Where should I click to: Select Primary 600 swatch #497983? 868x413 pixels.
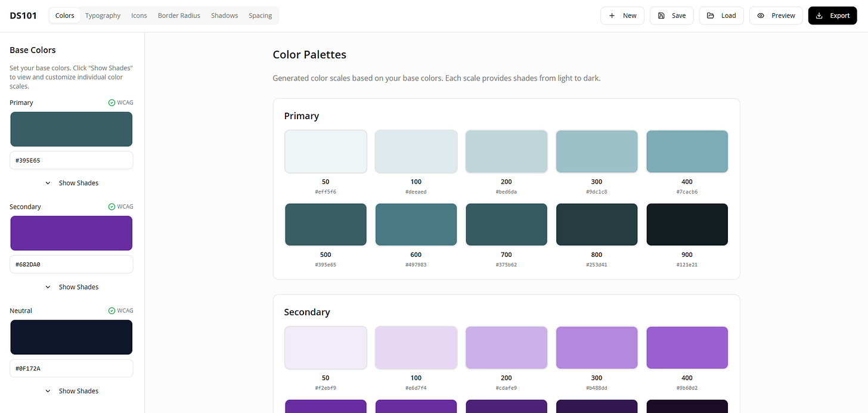click(x=416, y=225)
